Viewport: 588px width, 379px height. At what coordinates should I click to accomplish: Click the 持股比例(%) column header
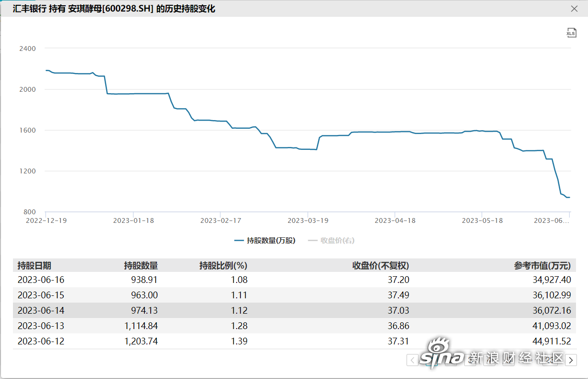pyautogui.click(x=223, y=266)
